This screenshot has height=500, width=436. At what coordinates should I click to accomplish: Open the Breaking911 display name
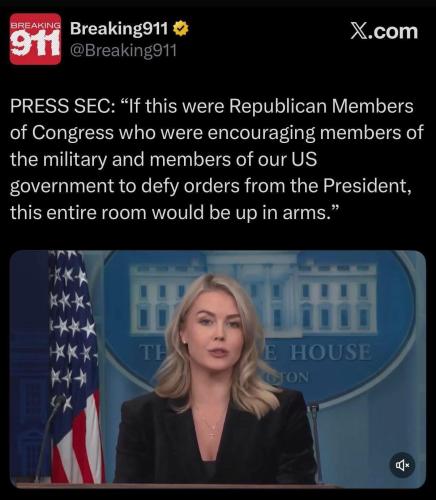coord(119,29)
